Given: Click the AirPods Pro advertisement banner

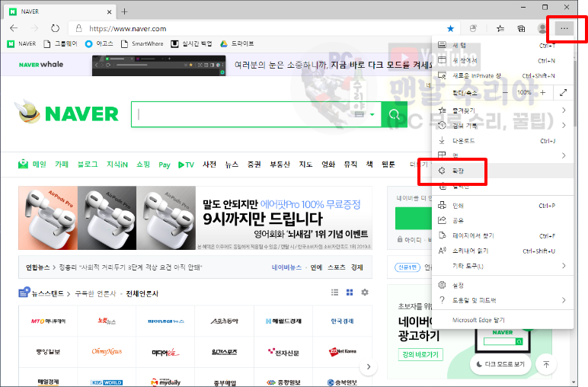Looking at the screenshot, I should 196,218.
